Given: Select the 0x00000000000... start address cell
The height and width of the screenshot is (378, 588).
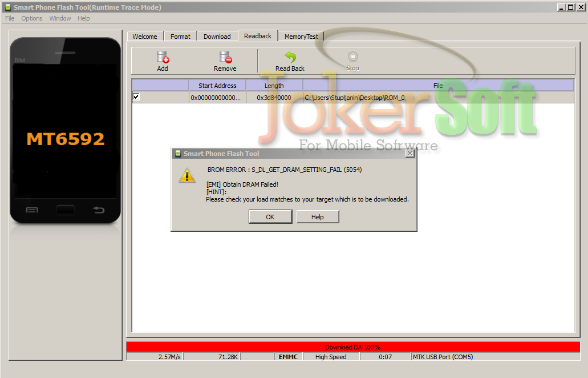Looking at the screenshot, I should [x=217, y=98].
